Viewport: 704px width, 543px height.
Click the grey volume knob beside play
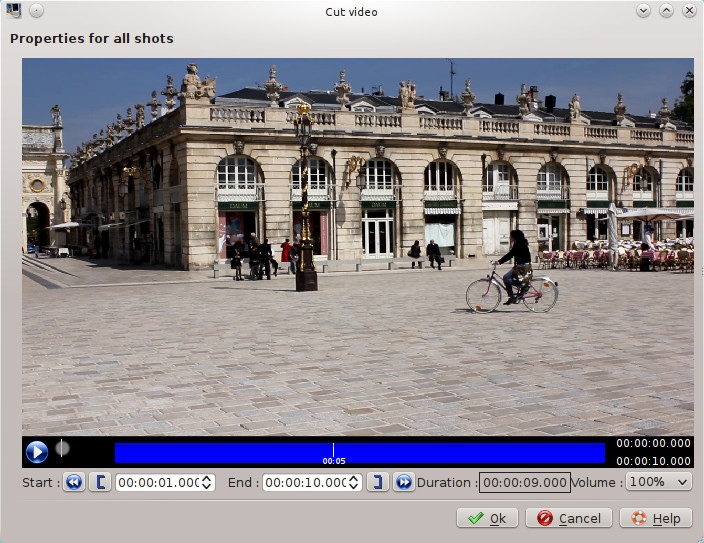click(x=62, y=448)
